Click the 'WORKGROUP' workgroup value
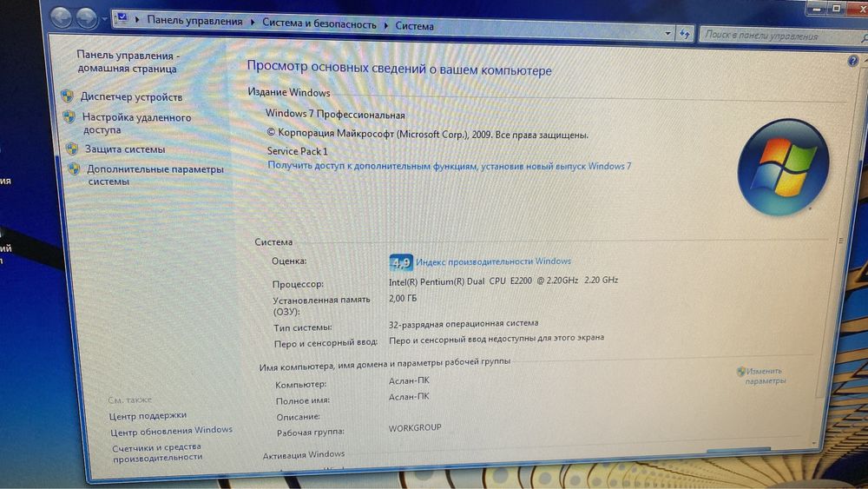This screenshot has height=489, width=868. coord(415,428)
